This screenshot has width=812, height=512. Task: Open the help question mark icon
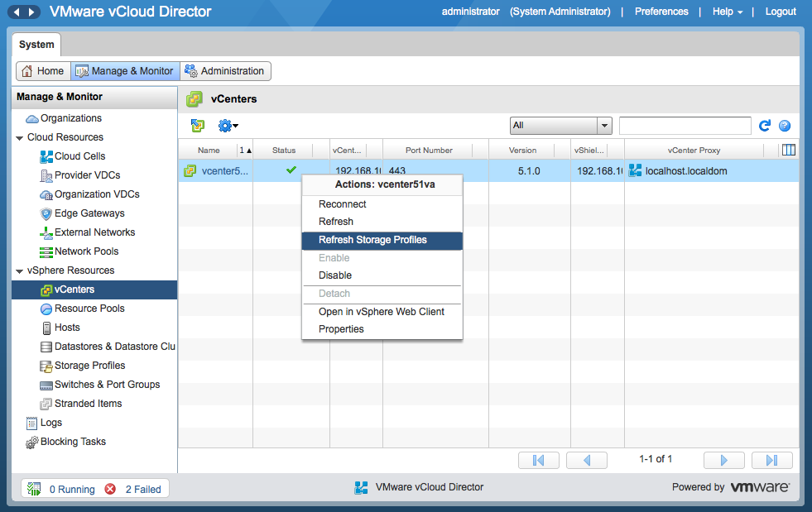[x=785, y=125]
